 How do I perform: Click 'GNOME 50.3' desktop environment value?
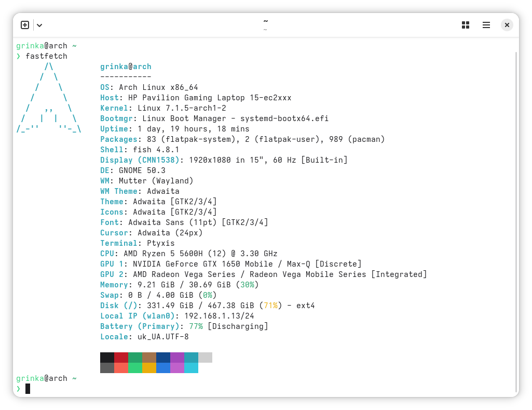142,170
